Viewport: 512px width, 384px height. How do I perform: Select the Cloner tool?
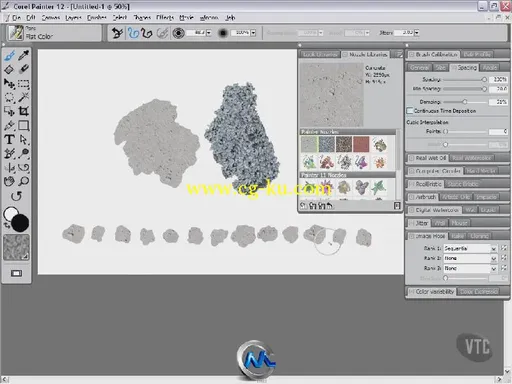coord(9,153)
